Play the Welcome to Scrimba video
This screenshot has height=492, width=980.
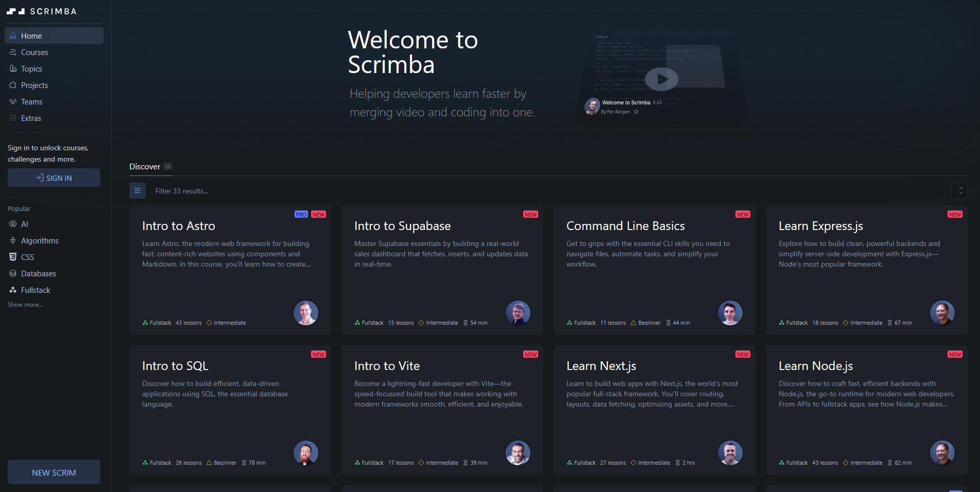tap(662, 79)
